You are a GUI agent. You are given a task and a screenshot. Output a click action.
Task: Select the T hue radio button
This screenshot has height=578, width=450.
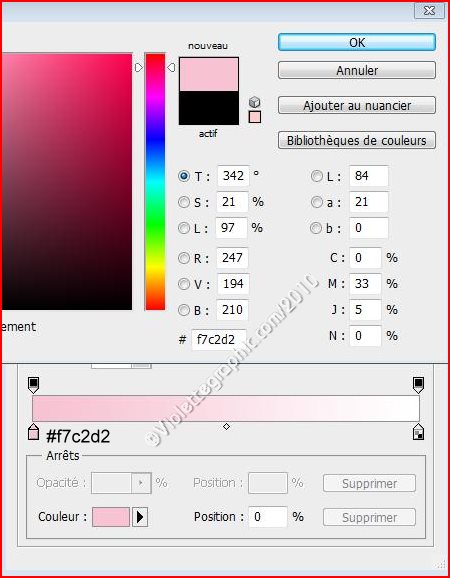tap(184, 176)
